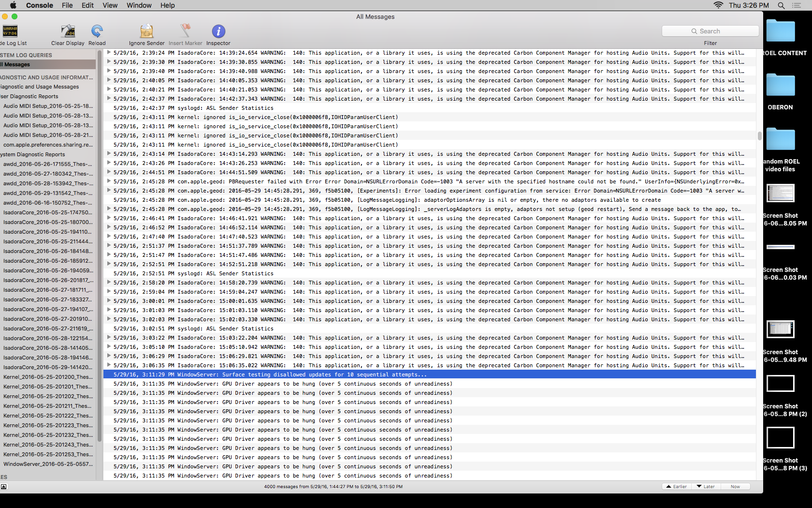The height and width of the screenshot is (508, 812).
Task: Open the Help menu
Action: pyautogui.click(x=168, y=5)
